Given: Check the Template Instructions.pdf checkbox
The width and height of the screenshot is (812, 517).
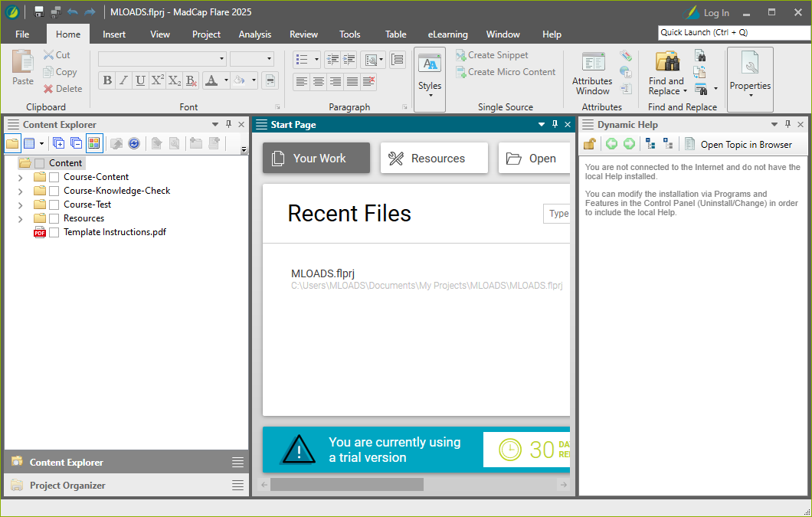Looking at the screenshot, I should [x=54, y=232].
